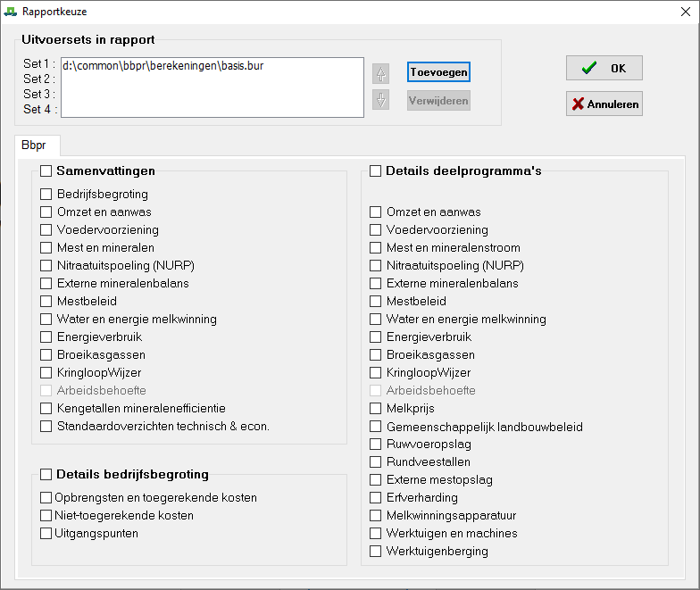Check the Niet-toegerekende kosten option
The height and width of the screenshot is (590, 700).
click(46, 515)
